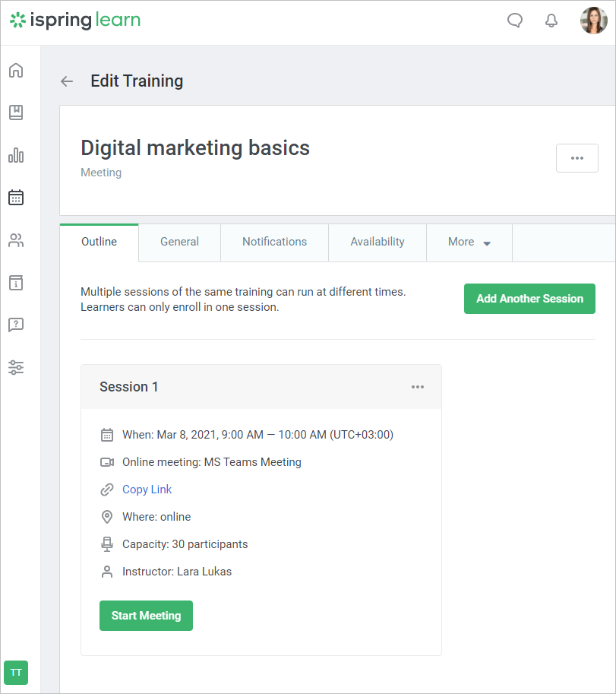Image resolution: width=616 pixels, height=694 pixels.
Task: Switch to the Notifications tab
Action: click(274, 242)
